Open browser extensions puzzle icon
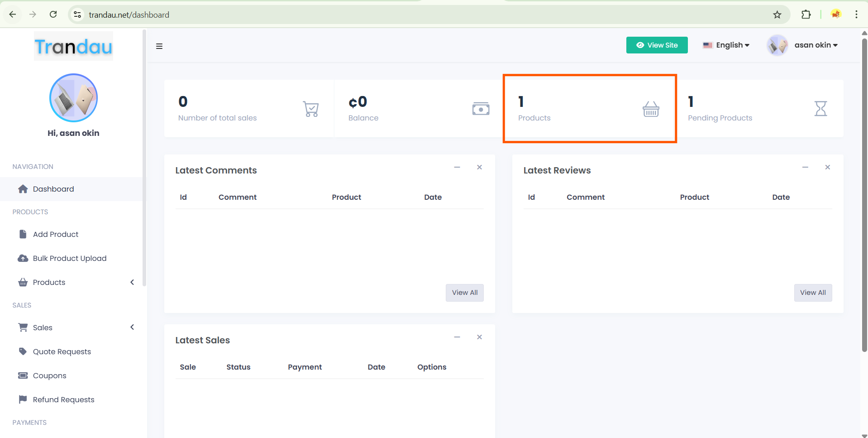The width and height of the screenshot is (868, 438). 806,15
